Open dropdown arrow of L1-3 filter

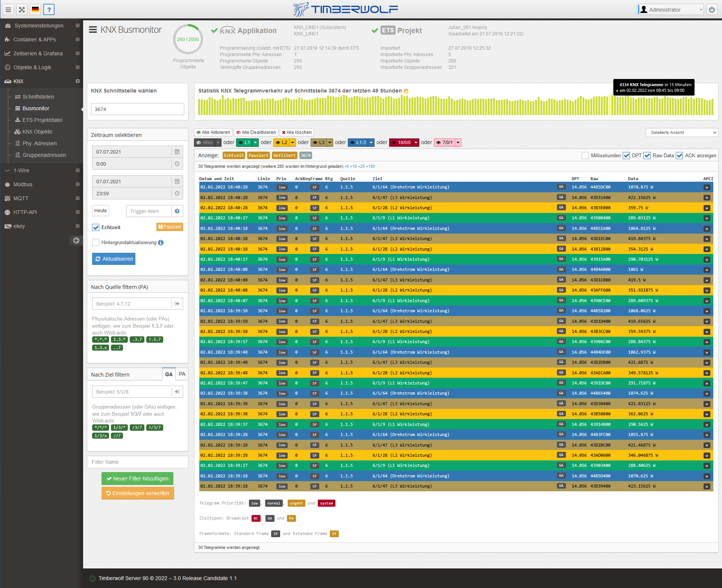click(x=371, y=143)
